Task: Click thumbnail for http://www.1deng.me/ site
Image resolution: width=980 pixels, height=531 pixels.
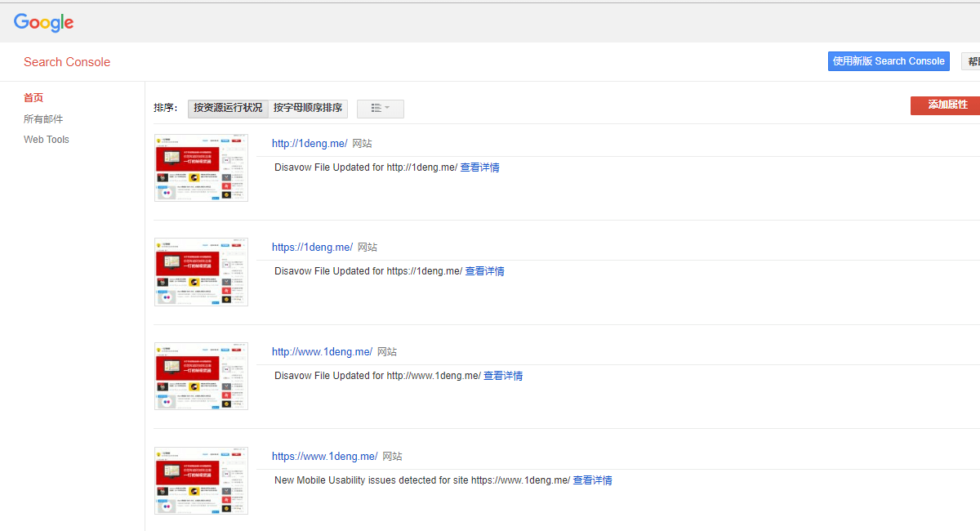Action: tap(201, 376)
